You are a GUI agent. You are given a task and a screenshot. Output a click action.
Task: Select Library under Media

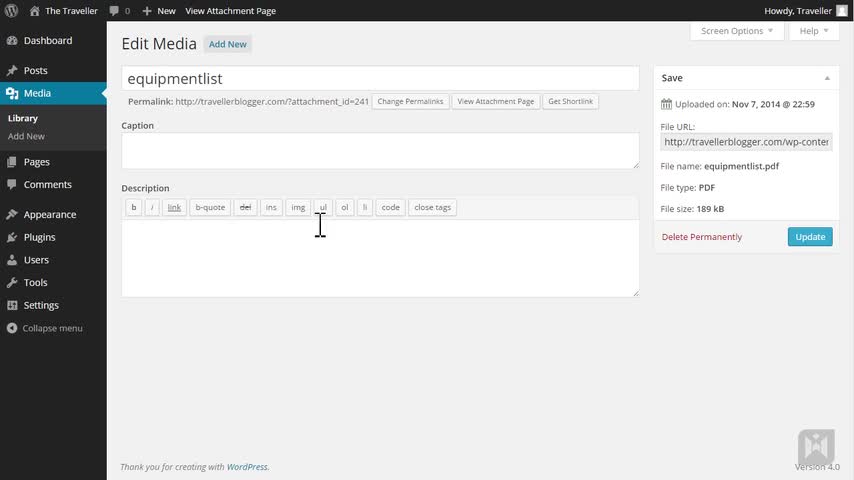point(23,118)
